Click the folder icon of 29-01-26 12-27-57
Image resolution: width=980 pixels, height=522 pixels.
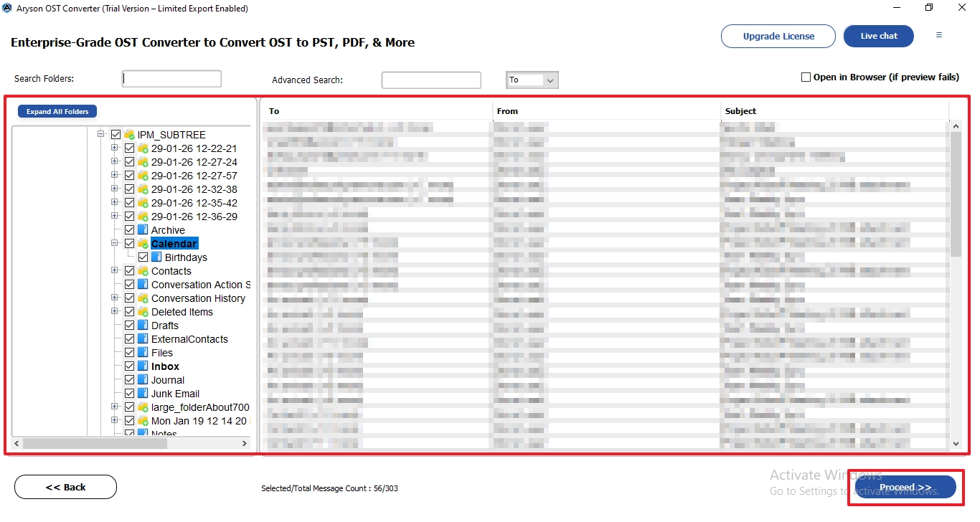pos(143,176)
